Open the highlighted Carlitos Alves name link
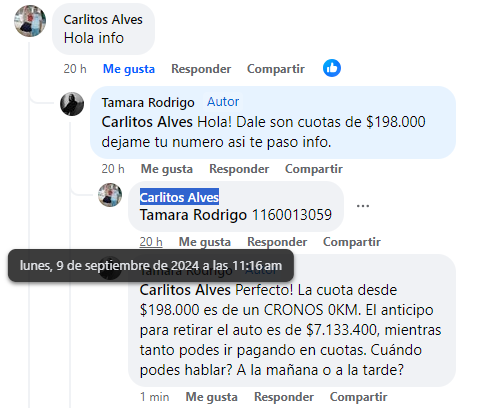 (x=179, y=197)
